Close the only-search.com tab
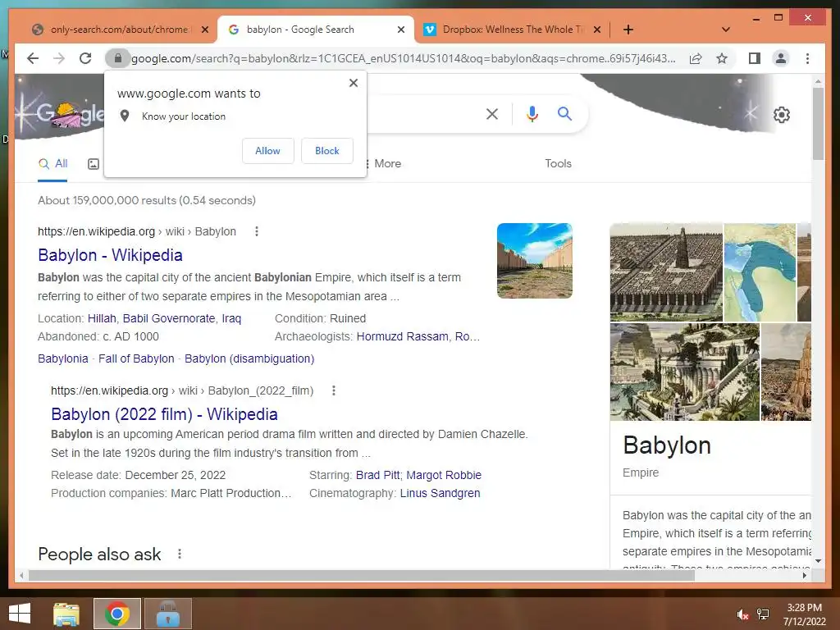Screen dimensions: 840x630 (204, 30)
